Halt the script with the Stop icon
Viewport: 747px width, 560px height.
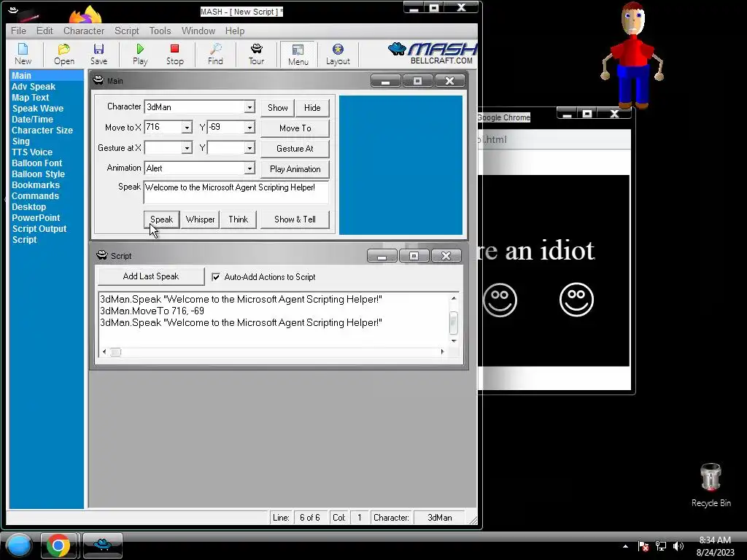(175, 54)
